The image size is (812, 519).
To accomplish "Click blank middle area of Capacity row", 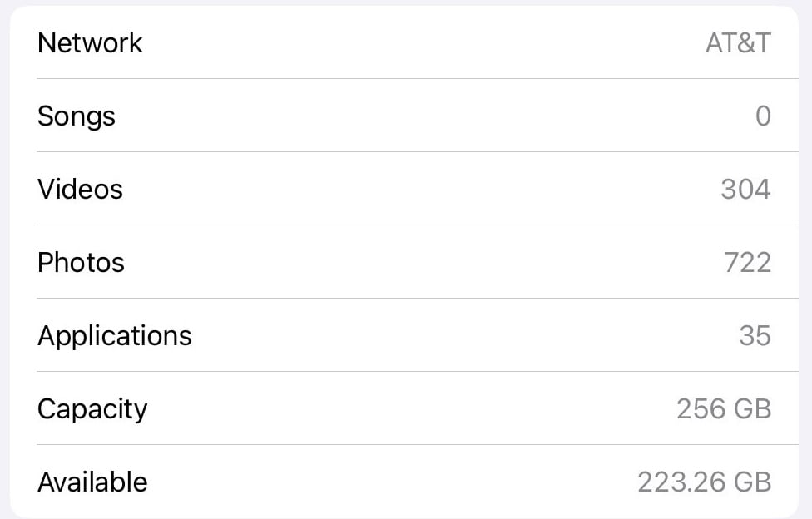I will pos(416,409).
